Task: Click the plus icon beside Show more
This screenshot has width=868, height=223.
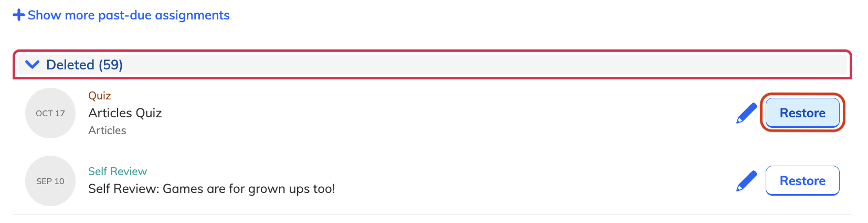Action: (x=19, y=15)
